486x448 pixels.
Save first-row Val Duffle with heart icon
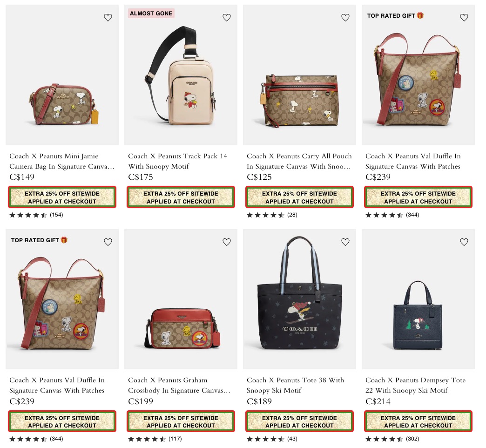tap(464, 18)
